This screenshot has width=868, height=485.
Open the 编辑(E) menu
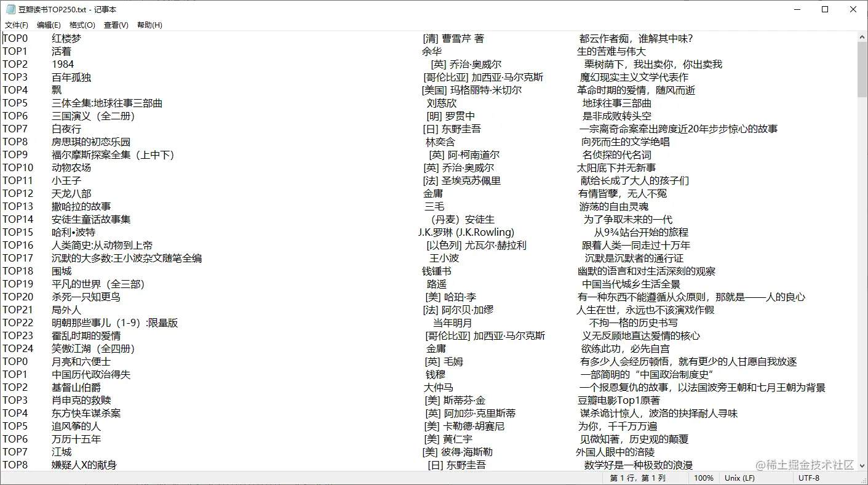click(48, 25)
